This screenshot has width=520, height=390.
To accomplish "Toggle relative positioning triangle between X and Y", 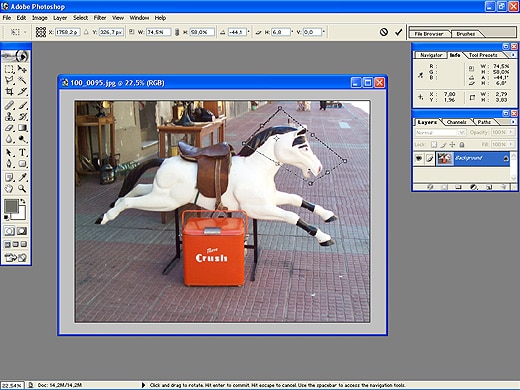I will (86, 32).
